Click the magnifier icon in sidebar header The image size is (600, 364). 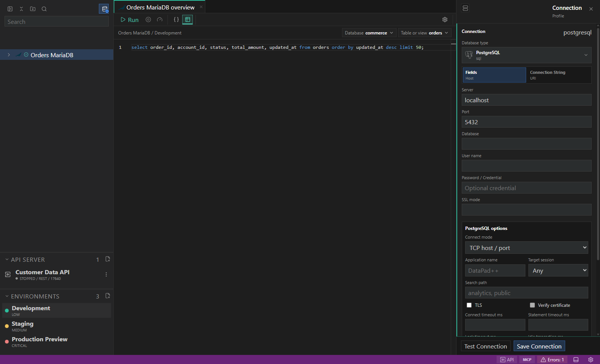coord(44,9)
